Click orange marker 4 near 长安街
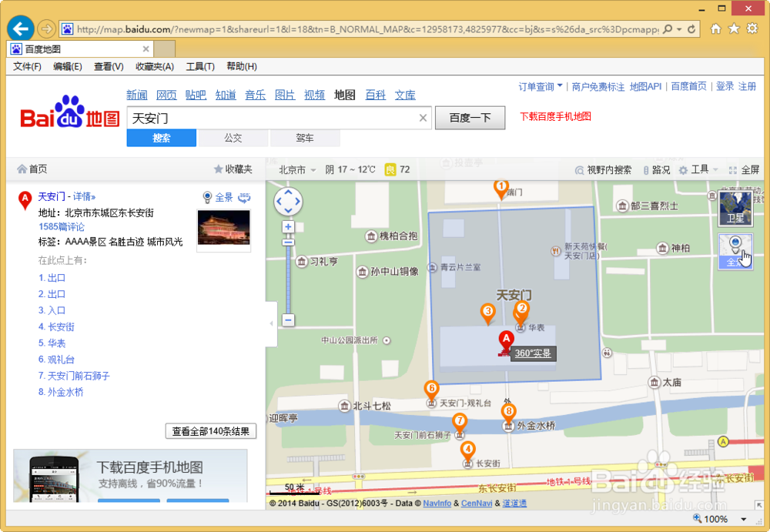 pos(468,452)
